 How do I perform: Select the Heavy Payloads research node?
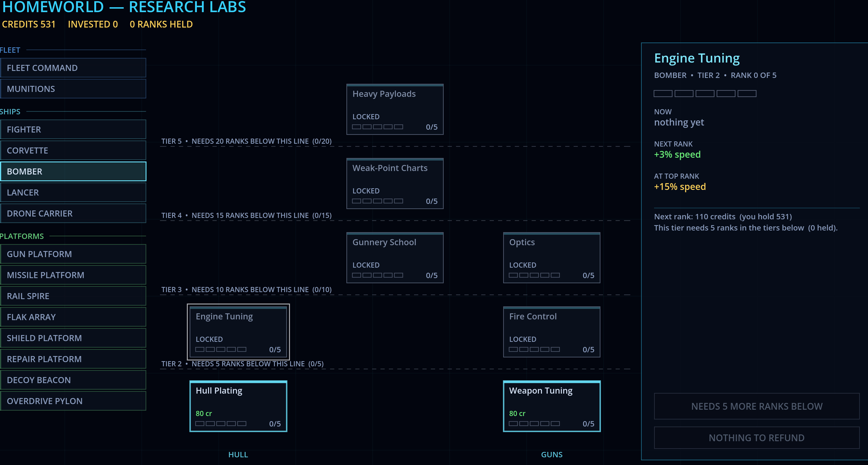click(x=395, y=109)
